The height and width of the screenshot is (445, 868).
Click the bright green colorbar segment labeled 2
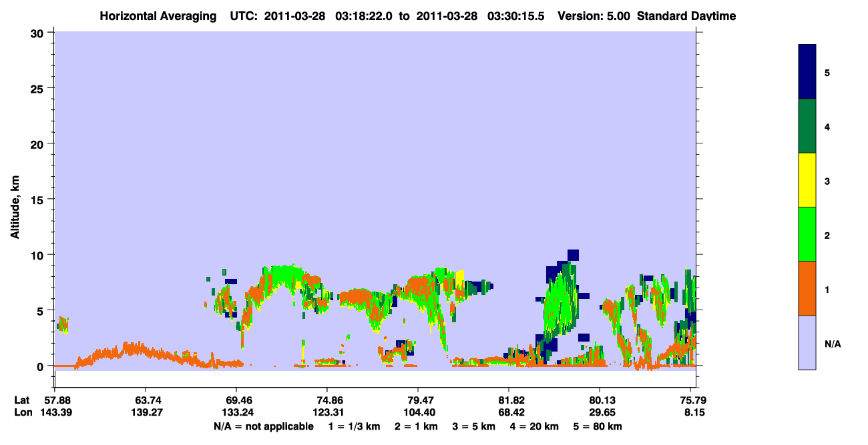pos(807,234)
